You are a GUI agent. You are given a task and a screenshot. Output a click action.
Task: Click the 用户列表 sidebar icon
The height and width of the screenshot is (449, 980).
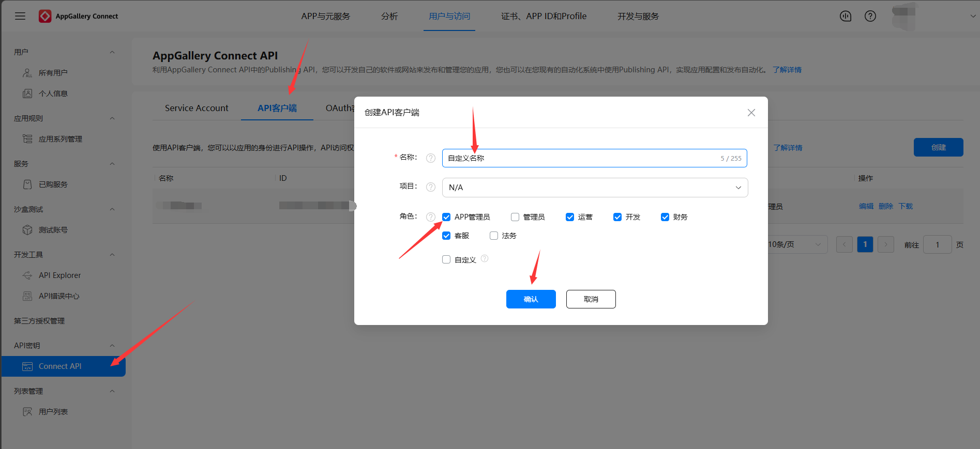(27, 412)
